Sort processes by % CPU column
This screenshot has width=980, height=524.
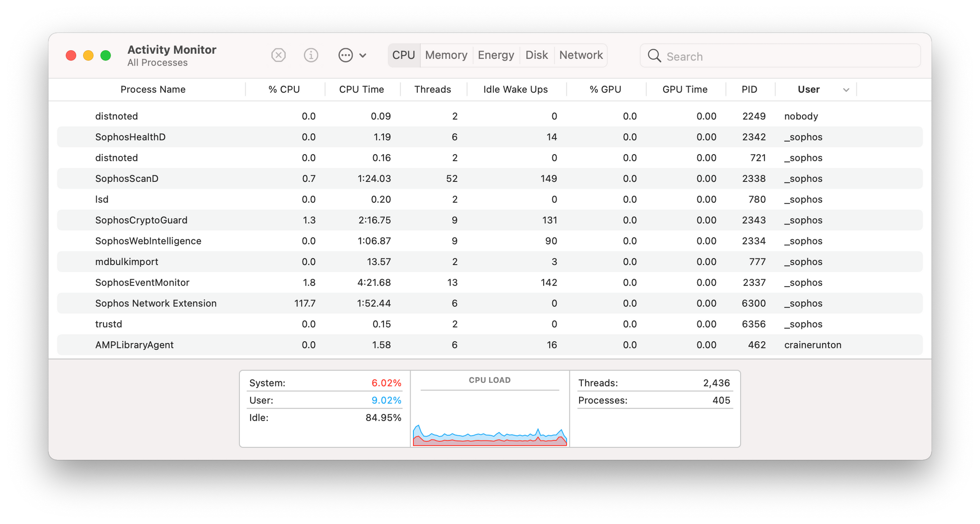[x=283, y=89]
